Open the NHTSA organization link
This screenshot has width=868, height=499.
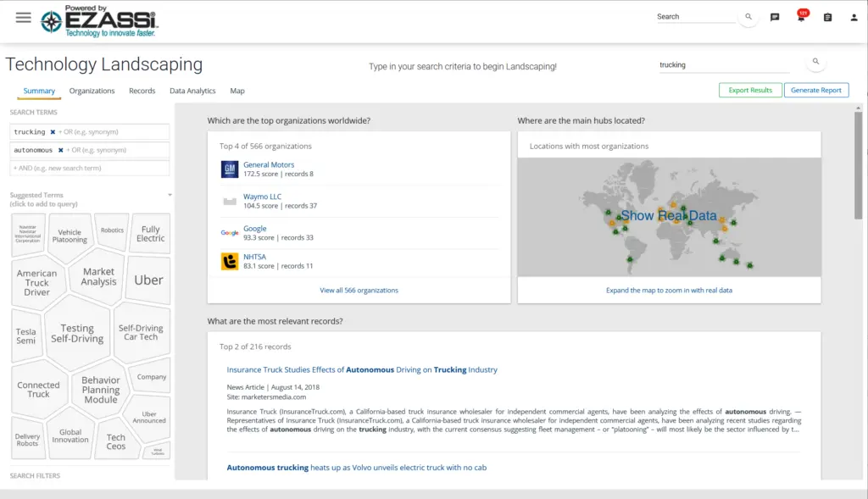254,257
